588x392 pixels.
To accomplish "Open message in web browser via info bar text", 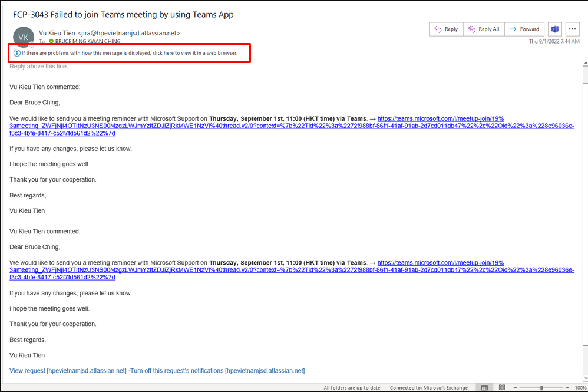I will point(130,53).
